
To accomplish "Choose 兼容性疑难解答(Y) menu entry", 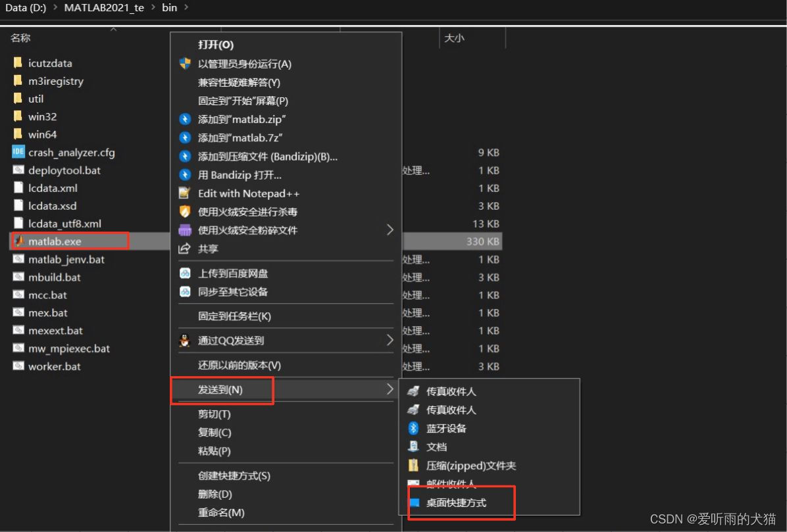I will [x=239, y=82].
